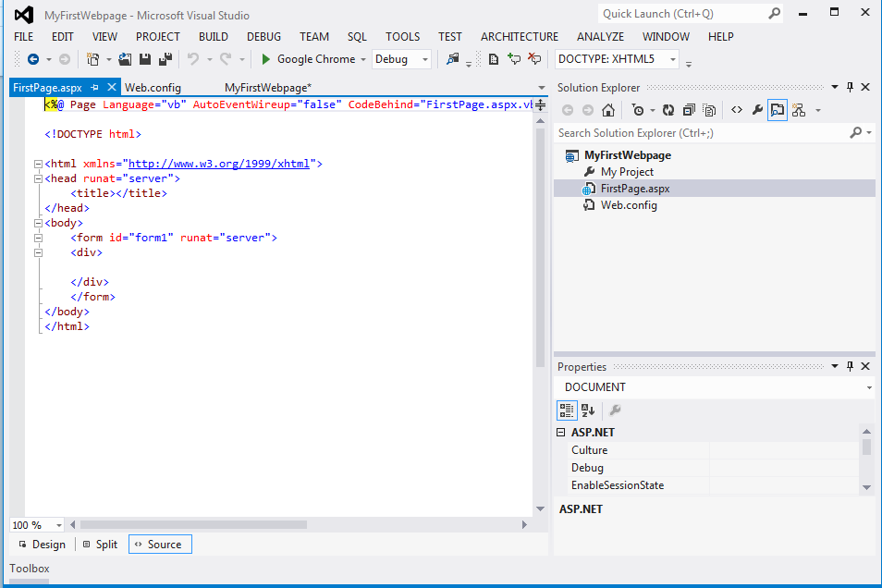Switch to Split view
The image size is (882, 588).
click(x=100, y=545)
